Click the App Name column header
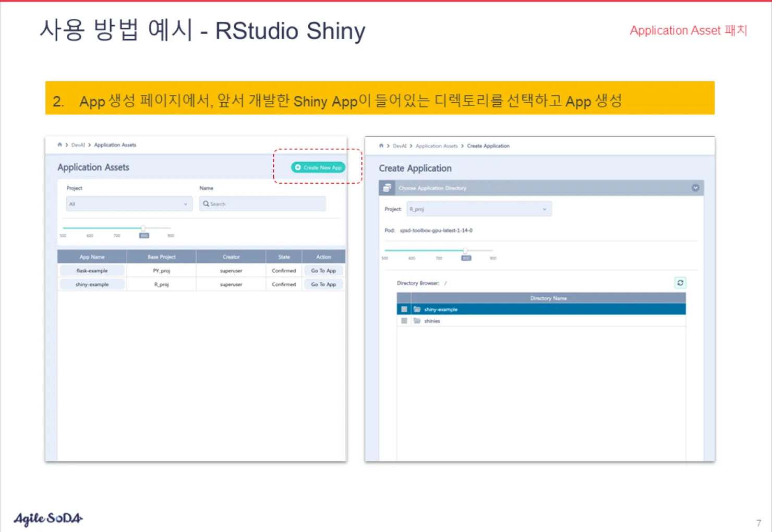Image resolution: width=772 pixels, height=532 pixels. point(92,257)
